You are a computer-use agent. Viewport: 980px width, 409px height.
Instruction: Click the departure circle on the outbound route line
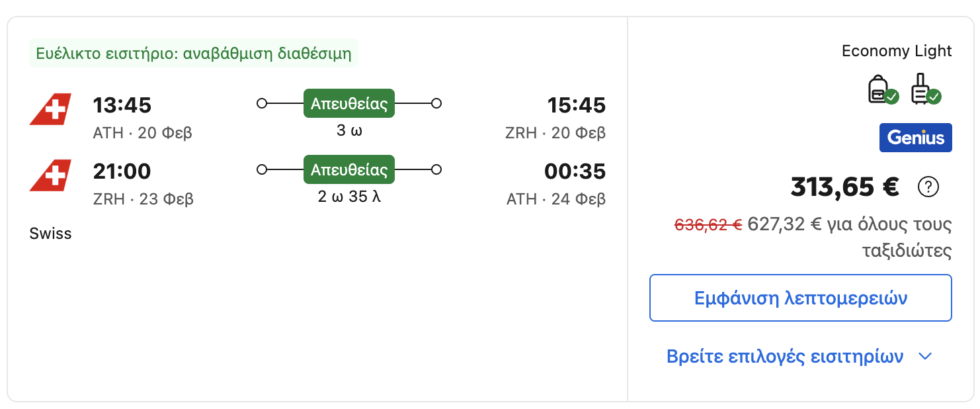coord(262,103)
